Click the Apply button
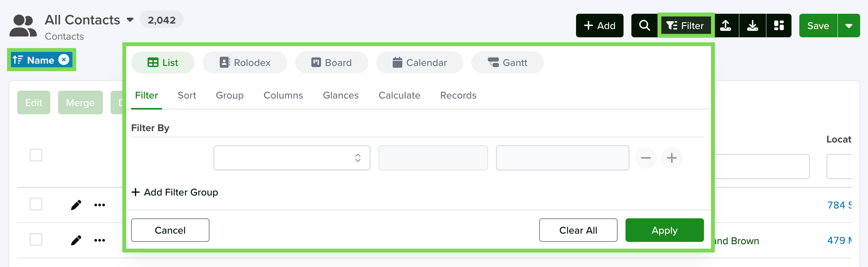The image size is (868, 267). pyautogui.click(x=664, y=230)
